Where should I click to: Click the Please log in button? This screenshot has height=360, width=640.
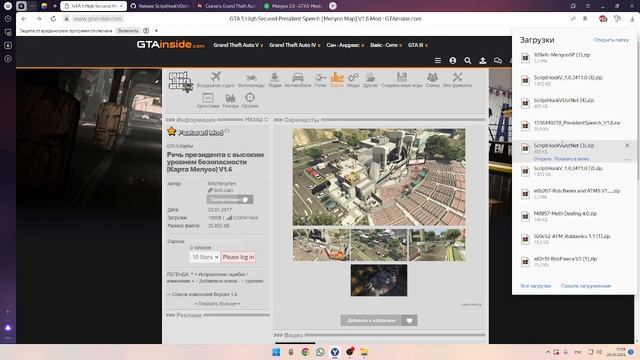(x=238, y=257)
